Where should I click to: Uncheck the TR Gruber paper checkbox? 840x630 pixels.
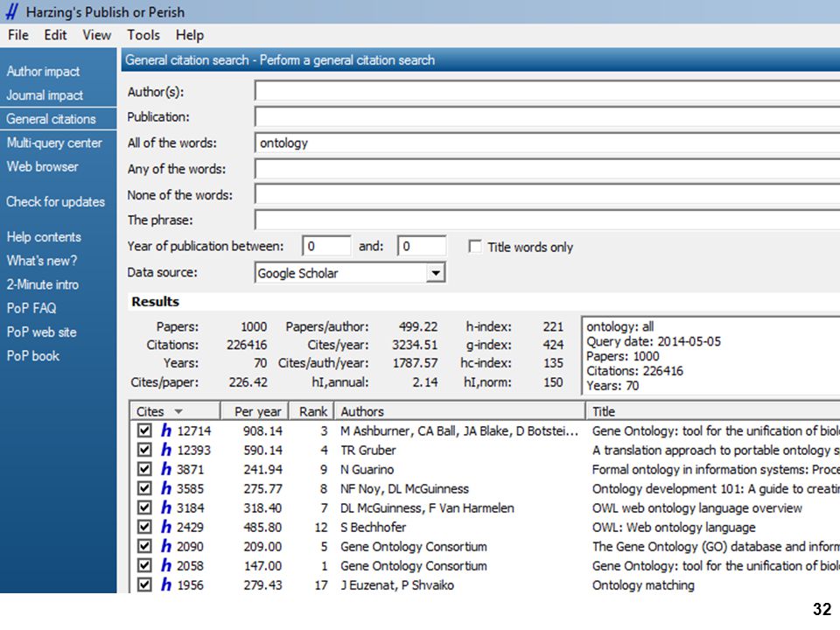[x=144, y=450]
